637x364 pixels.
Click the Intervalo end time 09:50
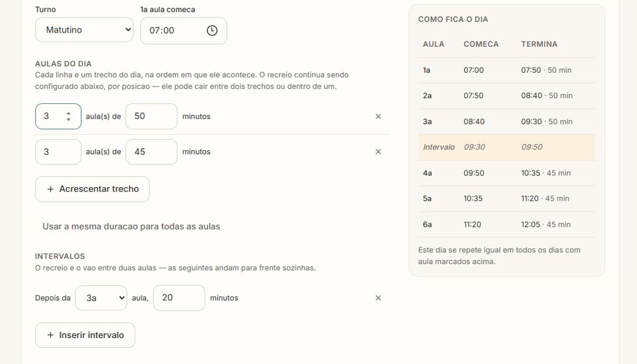click(532, 147)
